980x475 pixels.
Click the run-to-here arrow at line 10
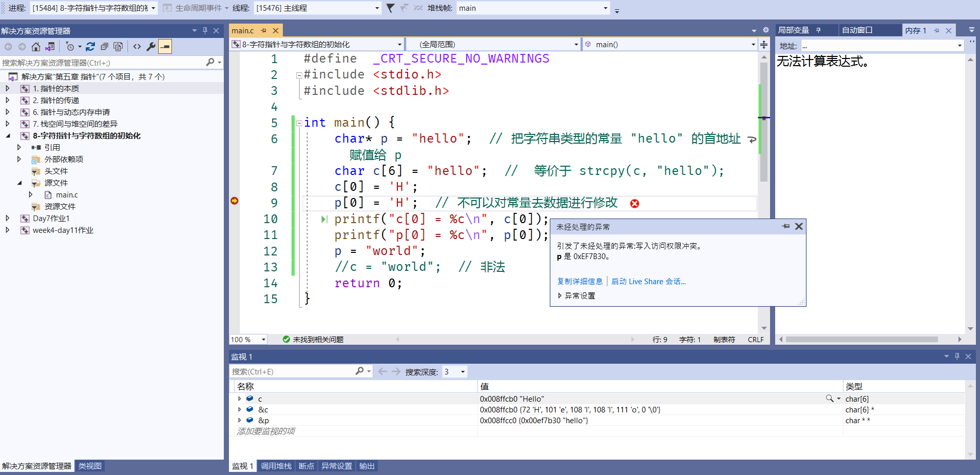(x=324, y=220)
